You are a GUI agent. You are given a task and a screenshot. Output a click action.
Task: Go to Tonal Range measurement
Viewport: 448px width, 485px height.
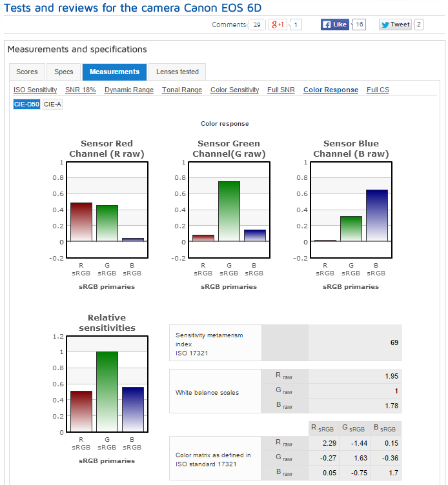182,90
